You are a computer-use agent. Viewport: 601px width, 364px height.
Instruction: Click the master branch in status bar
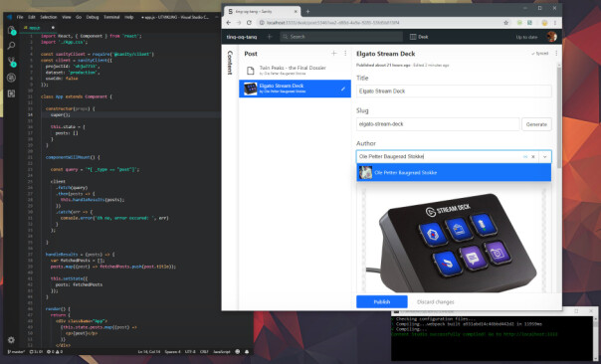click(x=16, y=351)
